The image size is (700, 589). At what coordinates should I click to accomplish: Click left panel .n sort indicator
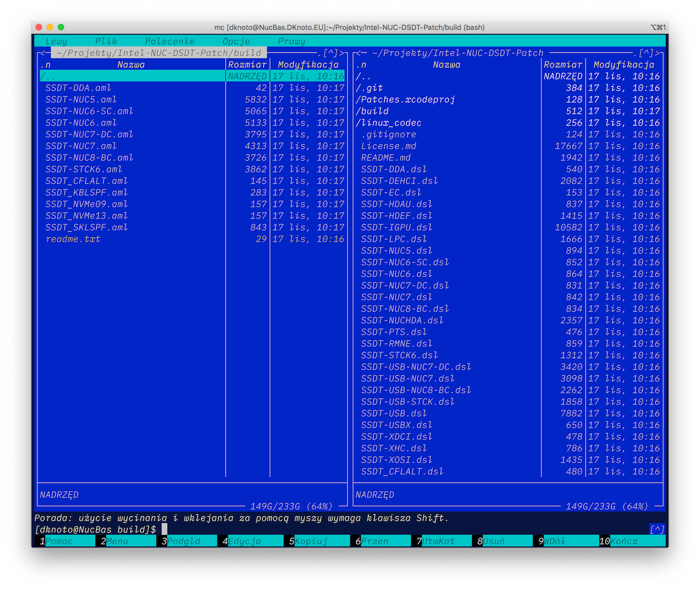click(x=45, y=64)
